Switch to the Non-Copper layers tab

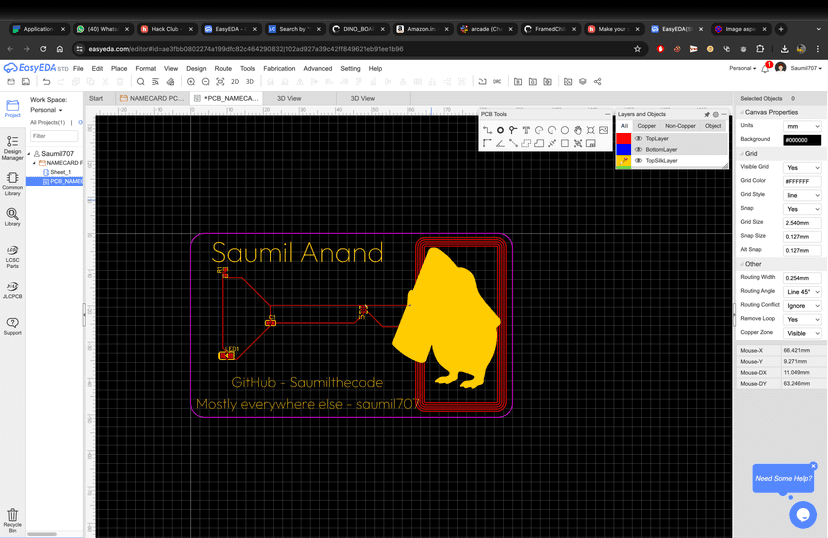pos(680,126)
